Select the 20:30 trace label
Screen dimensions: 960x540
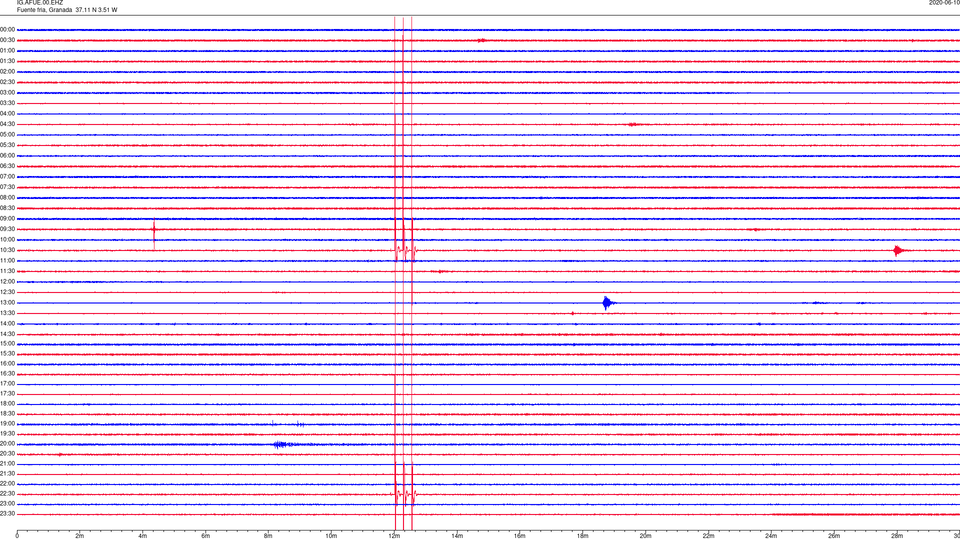8,454
